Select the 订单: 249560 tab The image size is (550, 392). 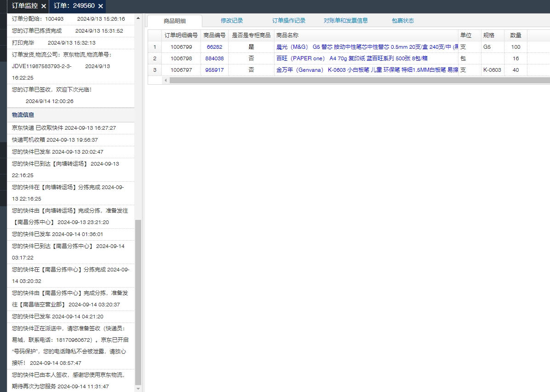[x=74, y=6]
